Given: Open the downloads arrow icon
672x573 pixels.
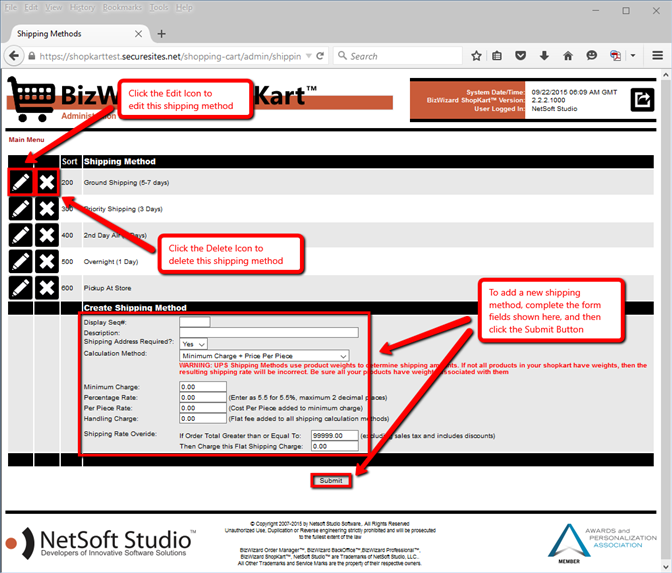Looking at the screenshot, I should pyautogui.click(x=544, y=56).
